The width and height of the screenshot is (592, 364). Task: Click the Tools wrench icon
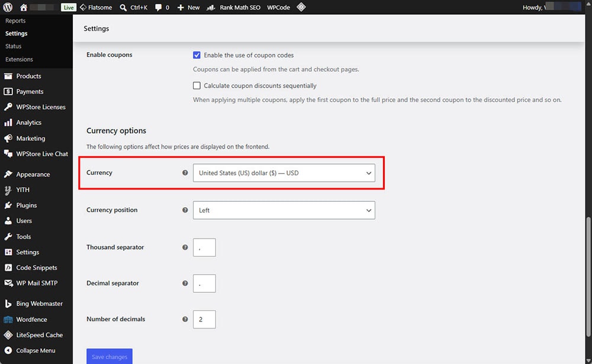coord(8,236)
